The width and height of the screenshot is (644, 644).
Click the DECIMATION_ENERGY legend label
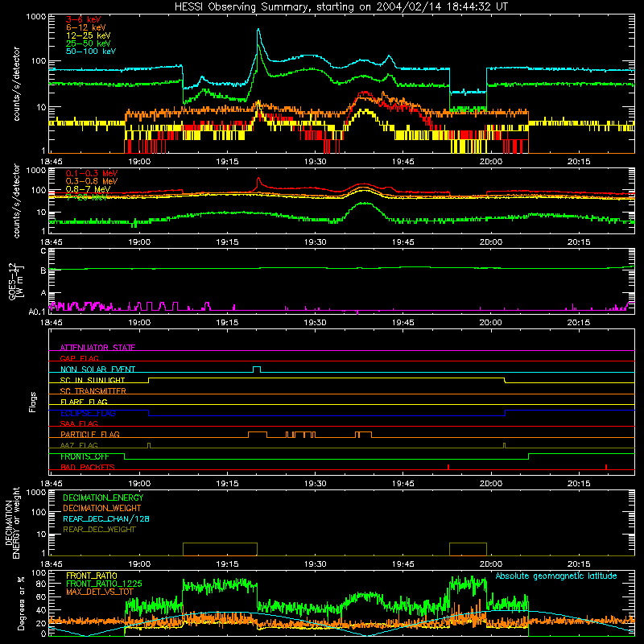103,497
